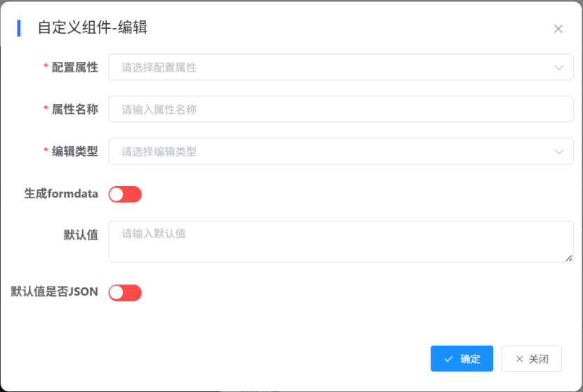Screen dimensions: 583x392
Task: Click the 属性名称 field label
Action: tap(74, 110)
